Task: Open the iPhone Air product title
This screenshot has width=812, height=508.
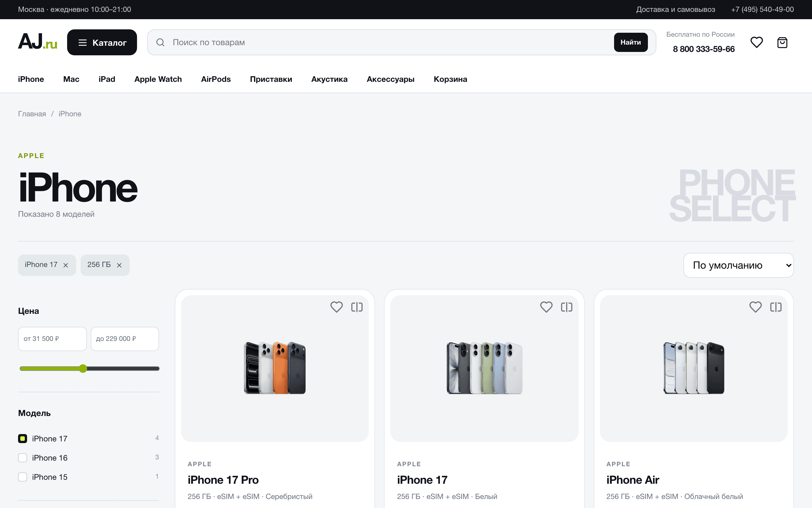Action: tap(632, 480)
